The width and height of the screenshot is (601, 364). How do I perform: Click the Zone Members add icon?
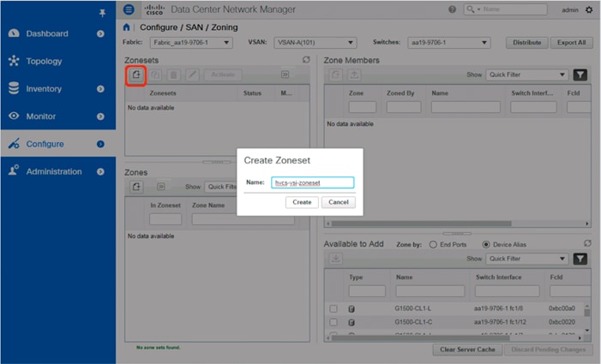335,75
